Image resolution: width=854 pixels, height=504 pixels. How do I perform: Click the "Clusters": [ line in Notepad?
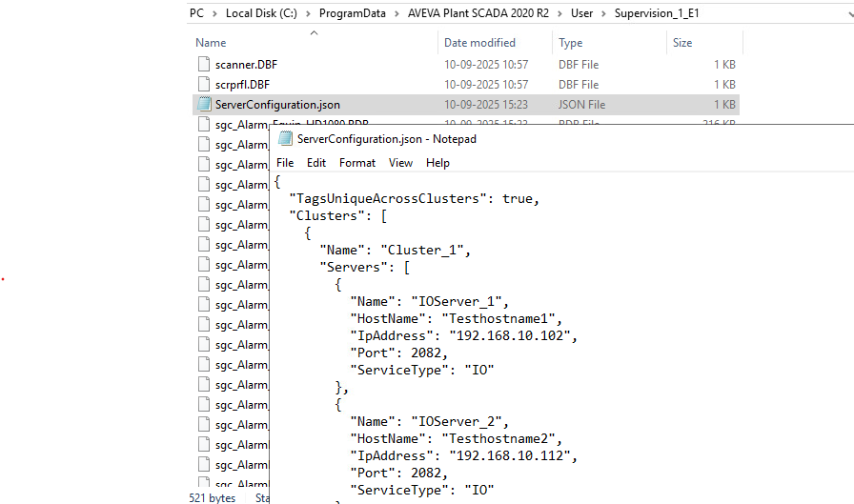tap(338, 216)
